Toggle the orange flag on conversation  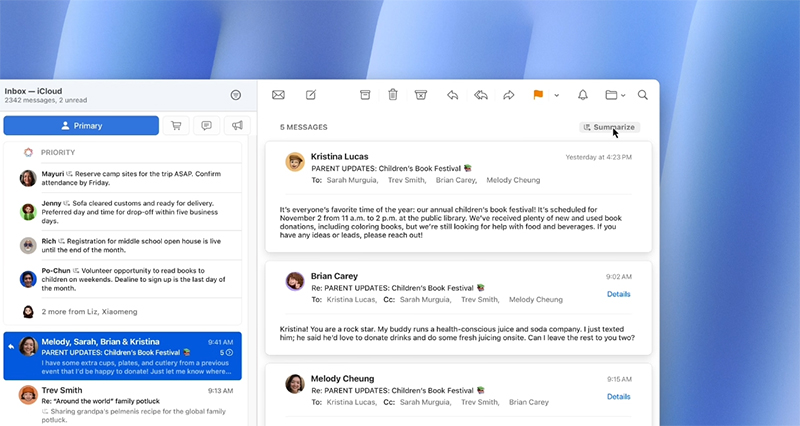click(538, 95)
